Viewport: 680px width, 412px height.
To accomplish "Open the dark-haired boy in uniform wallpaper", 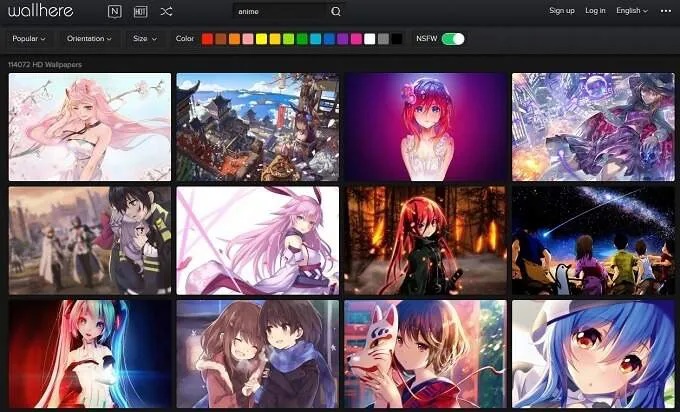I will [x=90, y=241].
